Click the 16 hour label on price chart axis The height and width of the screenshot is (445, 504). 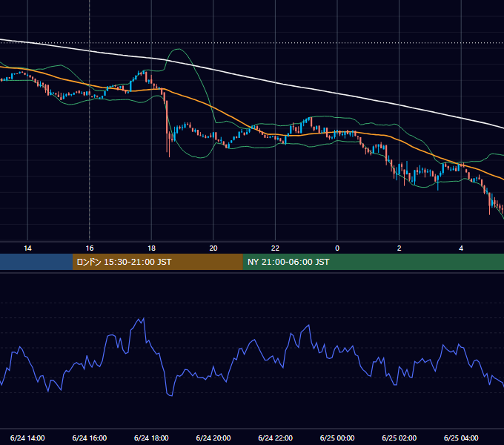coord(90,248)
